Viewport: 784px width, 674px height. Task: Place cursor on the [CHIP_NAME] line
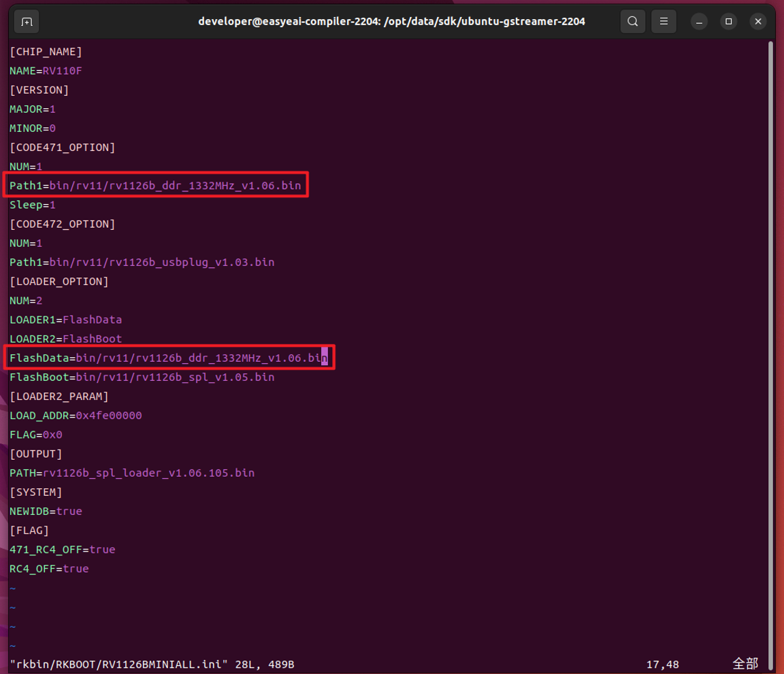click(x=46, y=52)
